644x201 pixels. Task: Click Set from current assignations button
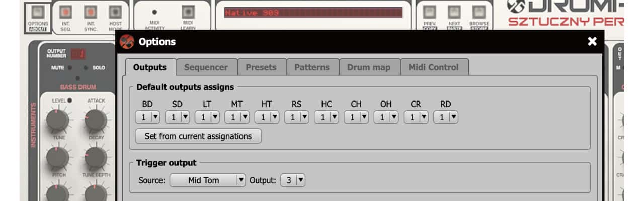pos(198,136)
